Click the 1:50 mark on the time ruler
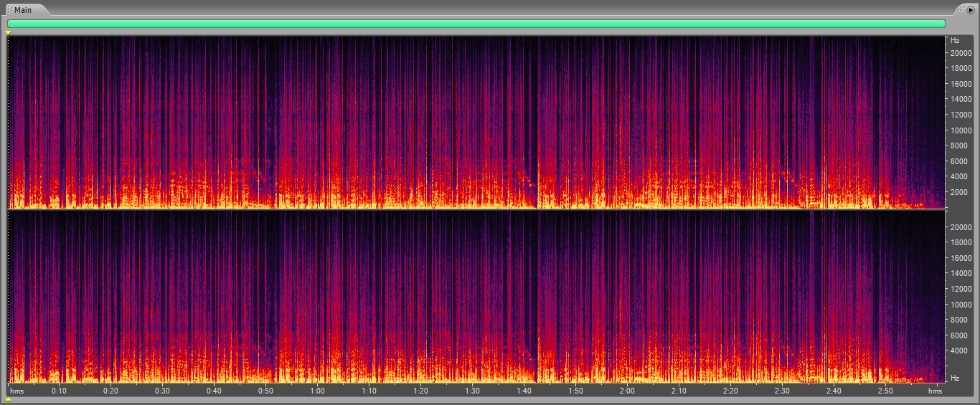 pyautogui.click(x=576, y=391)
